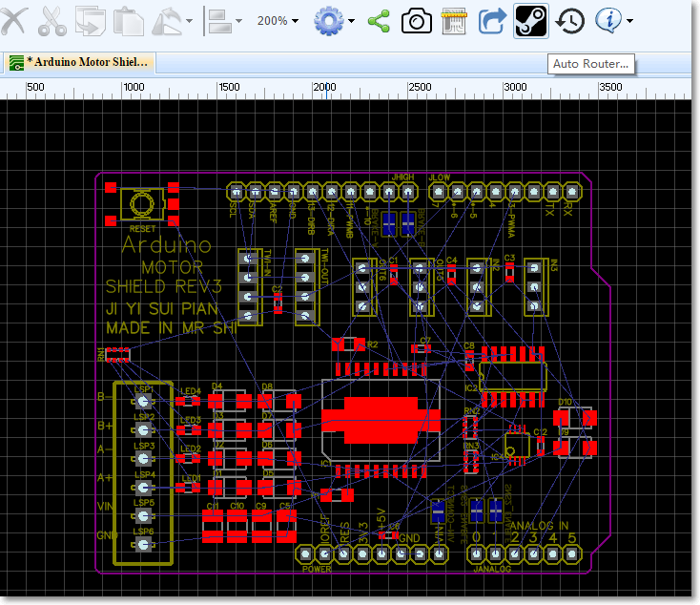
Task: Click the Copy icon in toolbar
Action: pyautogui.click(x=91, y=21)
